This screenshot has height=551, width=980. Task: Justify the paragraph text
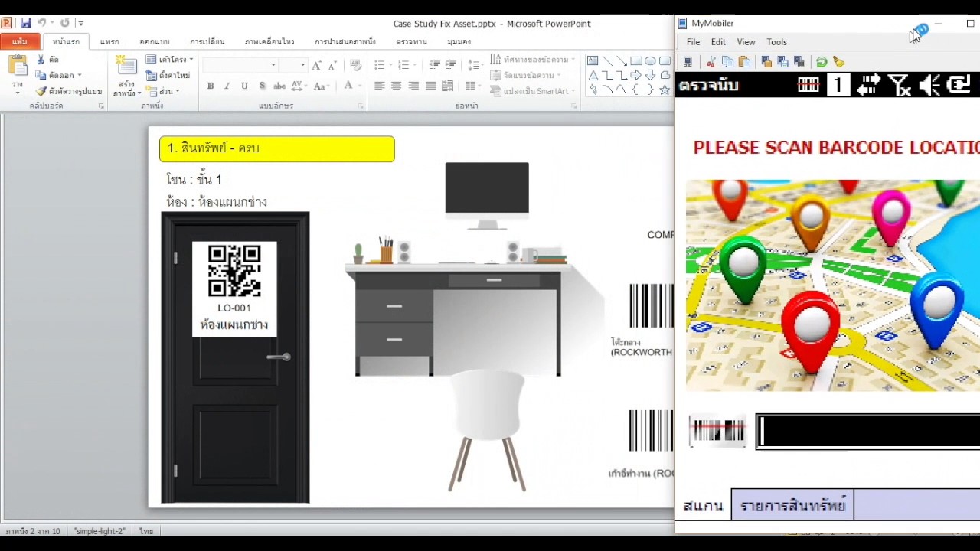pos(430,86)
